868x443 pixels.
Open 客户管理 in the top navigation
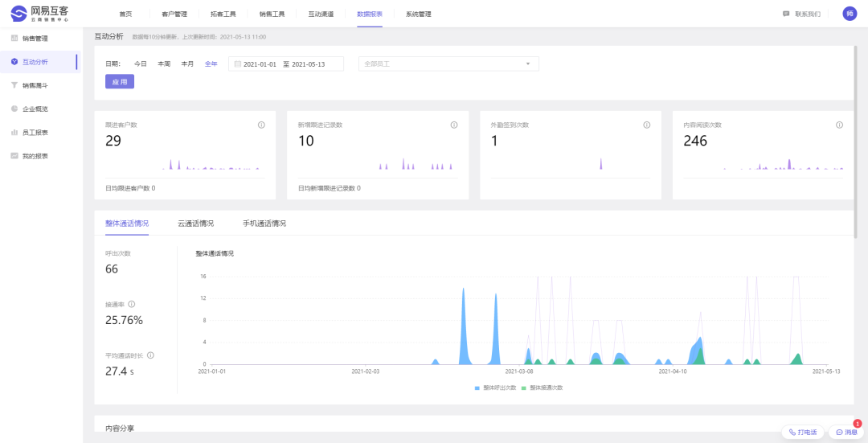[174, 14]
